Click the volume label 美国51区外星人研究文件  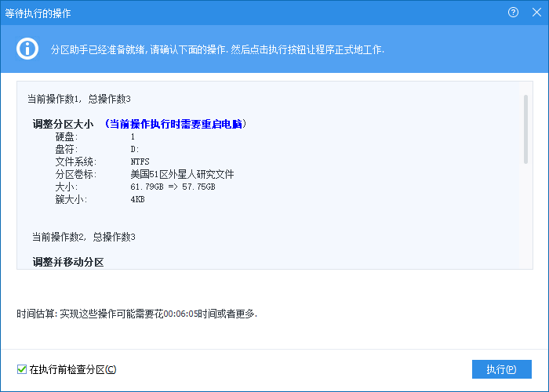tap(182, 174)
